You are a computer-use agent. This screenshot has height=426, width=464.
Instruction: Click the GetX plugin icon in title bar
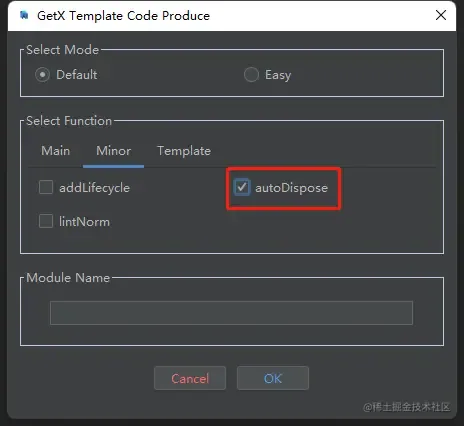pyautogui.click(x=24, y=15)
